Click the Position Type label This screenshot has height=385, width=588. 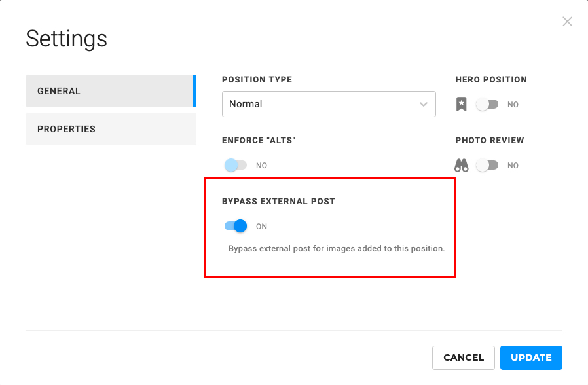click(257, 80)
